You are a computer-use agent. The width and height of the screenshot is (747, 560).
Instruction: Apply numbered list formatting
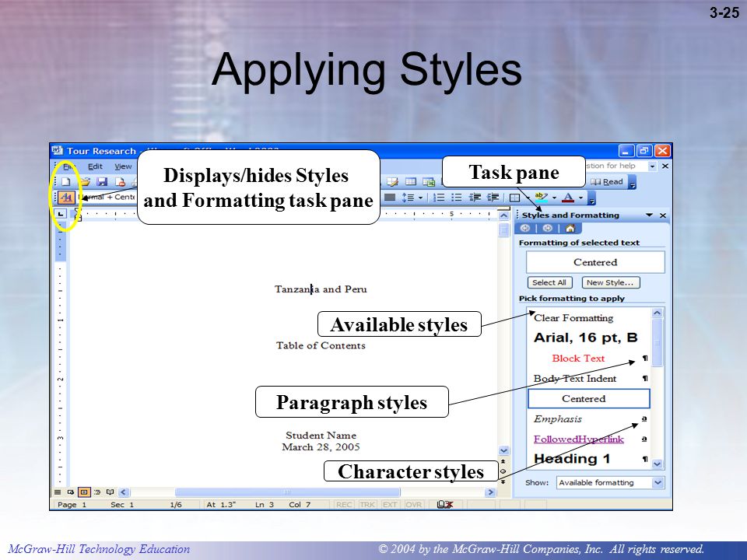[x=439, y=197]
